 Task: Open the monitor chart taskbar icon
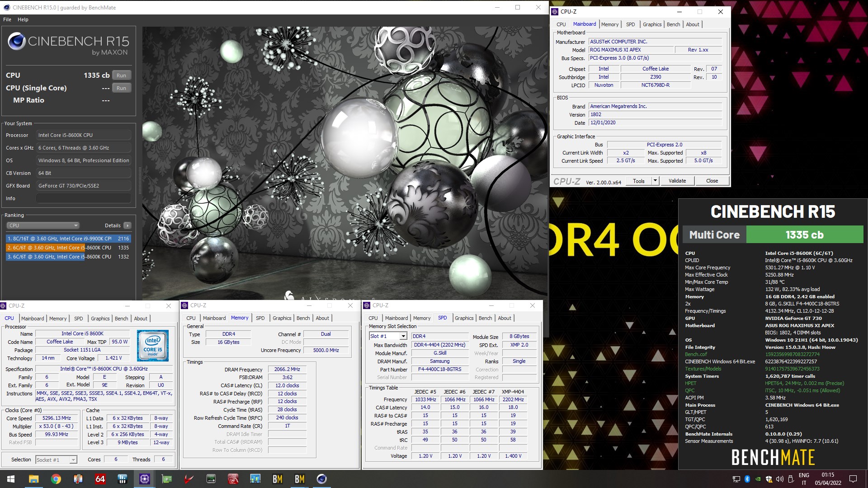(x=255, y=479)
